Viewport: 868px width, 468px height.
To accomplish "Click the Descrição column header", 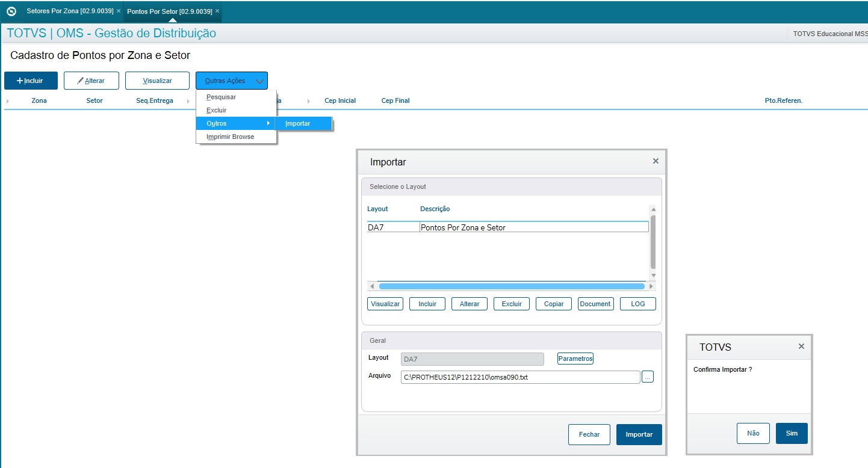I will click(435, 209).
